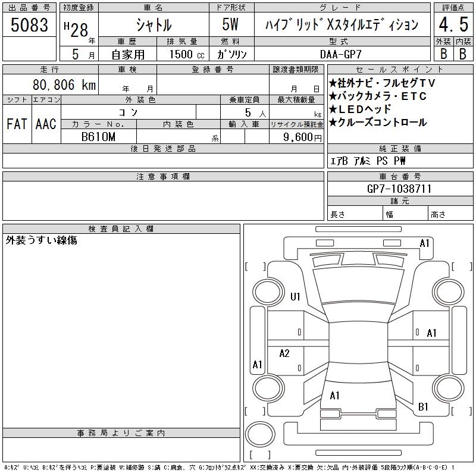Select grade ハイブリッドXスタイルエディション
Image resolution: width=476 pixels, height=476 pixels.
[x=342, y=24]
